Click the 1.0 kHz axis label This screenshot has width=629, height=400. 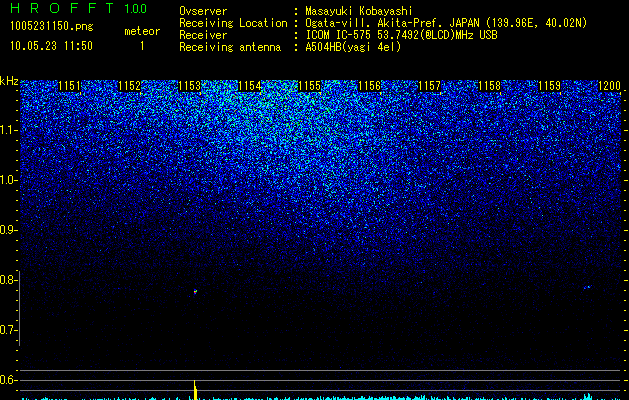click(8, 180)
